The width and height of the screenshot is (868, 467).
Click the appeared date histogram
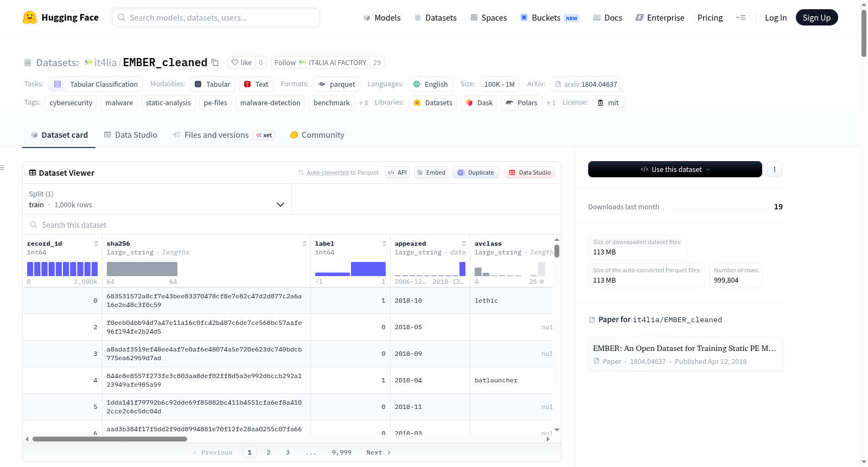pyautogui.click(x=430, y=269)
